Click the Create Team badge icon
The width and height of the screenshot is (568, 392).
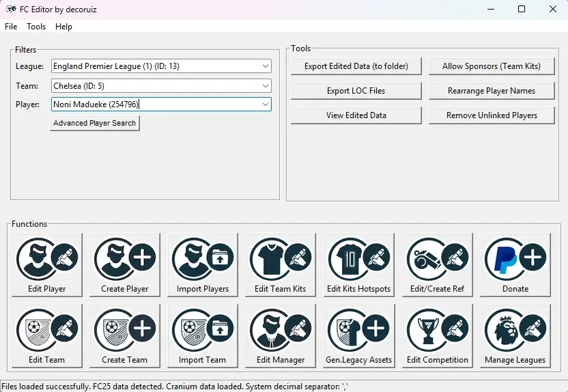(125, 336)
